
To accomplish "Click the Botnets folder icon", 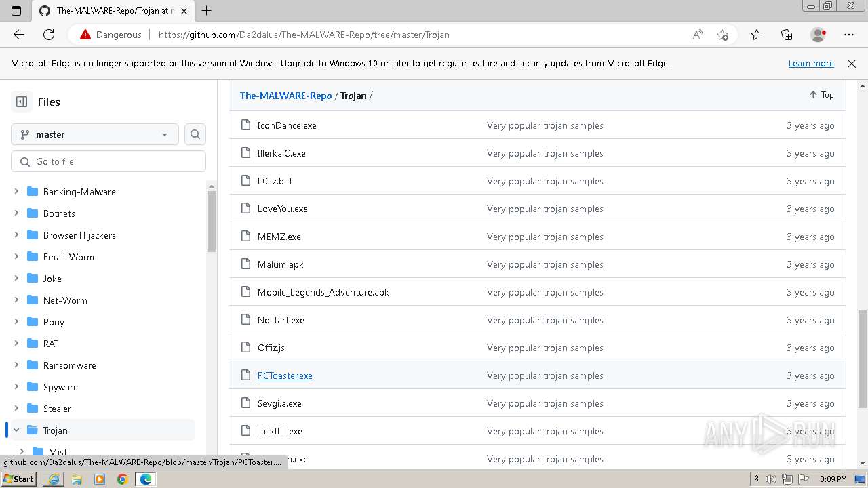I will coord(32,213).
